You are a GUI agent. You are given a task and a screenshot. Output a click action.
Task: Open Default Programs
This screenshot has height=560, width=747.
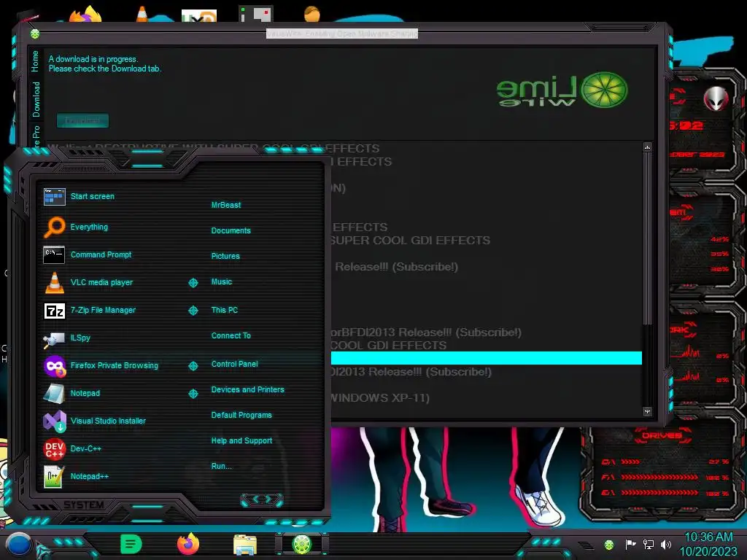pos(241,415)
